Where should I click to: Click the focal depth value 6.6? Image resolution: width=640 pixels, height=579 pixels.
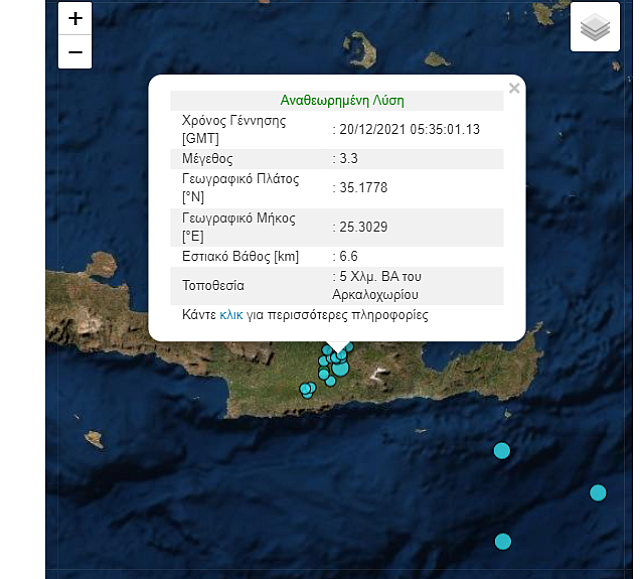point(348,256)
